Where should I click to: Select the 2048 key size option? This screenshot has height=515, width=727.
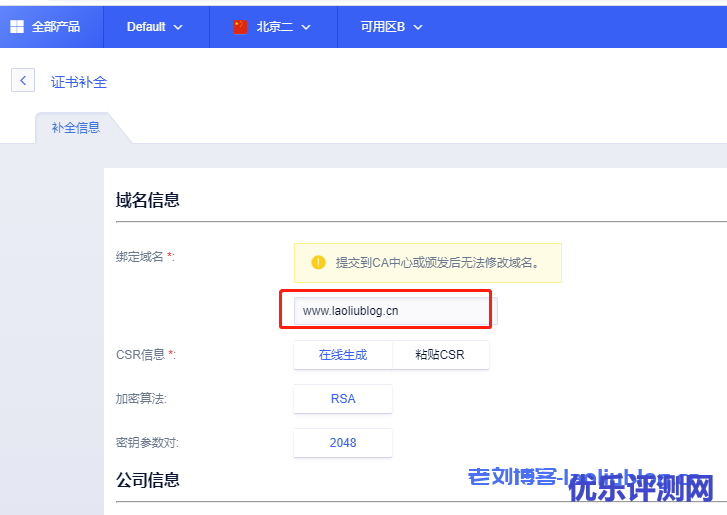343,443
